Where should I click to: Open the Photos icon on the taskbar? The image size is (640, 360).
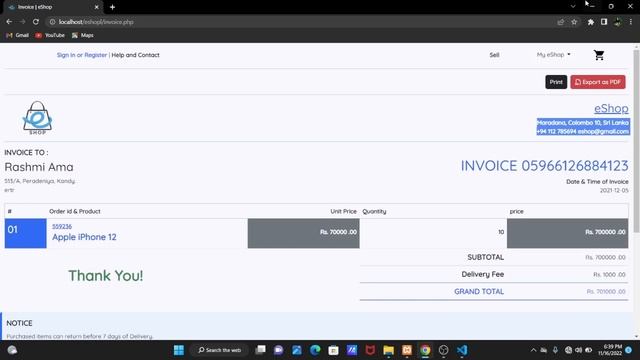click(297, 350)
